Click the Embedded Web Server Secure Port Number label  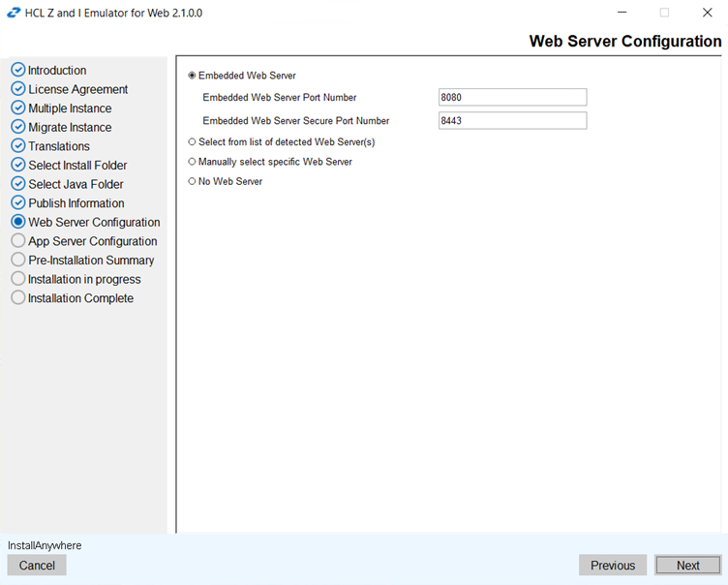tap(296, 120)
